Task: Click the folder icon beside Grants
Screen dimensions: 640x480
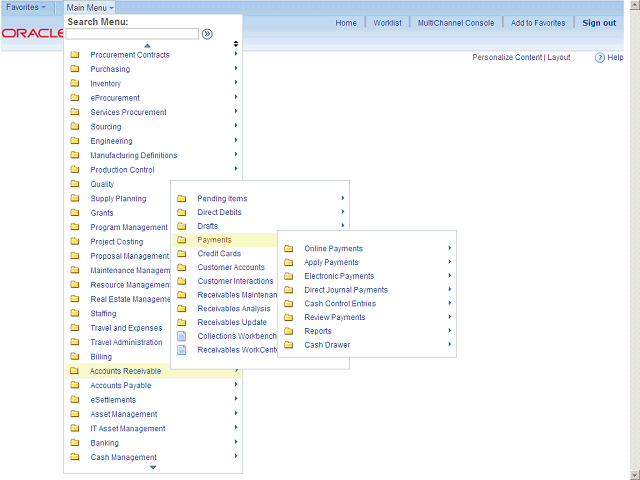Action: (75, 213)
